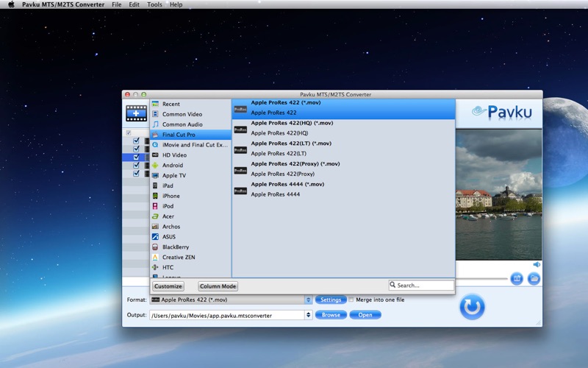Click the iPod device icon
588x368 pixels.
(x=155, y=206)
